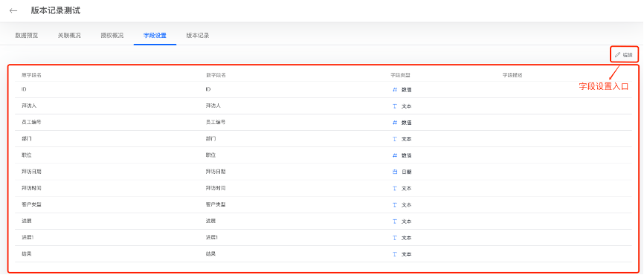Switch to the 数据预览 tab
This screenshot has height=275, width=644.
tap(27, 35)
